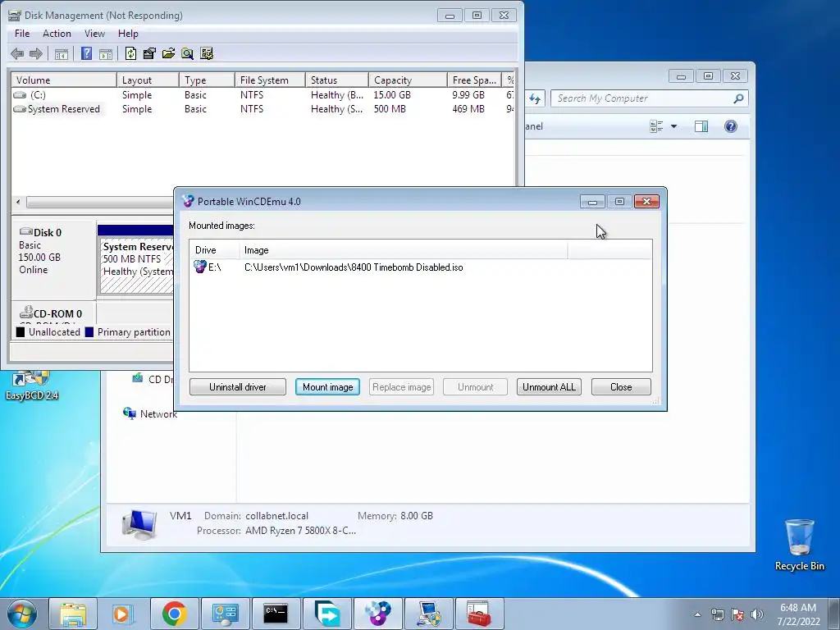Click the Layout column header
Image resolution: width=840 pixels, height=630 pixels.
(148, 80)
